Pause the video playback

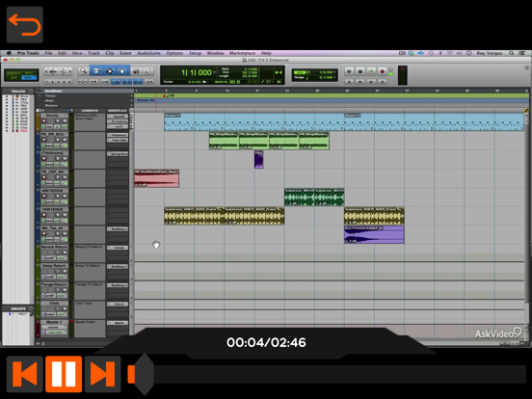(x=64, y=374)
